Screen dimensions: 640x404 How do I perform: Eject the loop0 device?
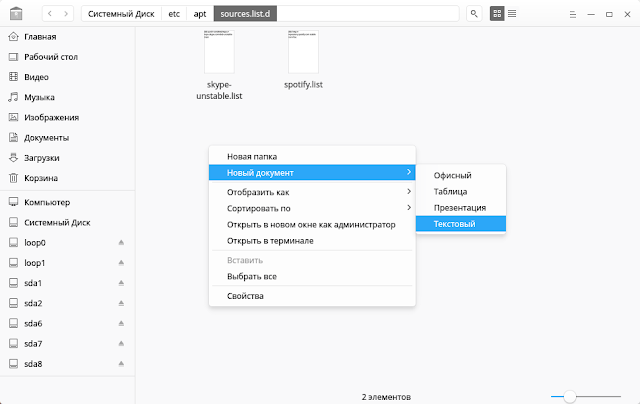click(121, 243)
